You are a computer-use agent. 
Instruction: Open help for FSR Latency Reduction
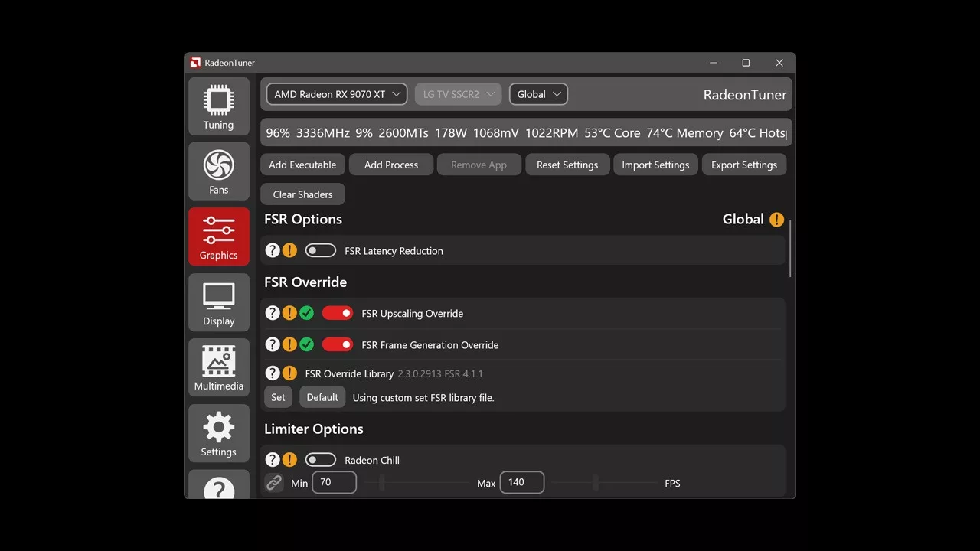pos(273,250)
